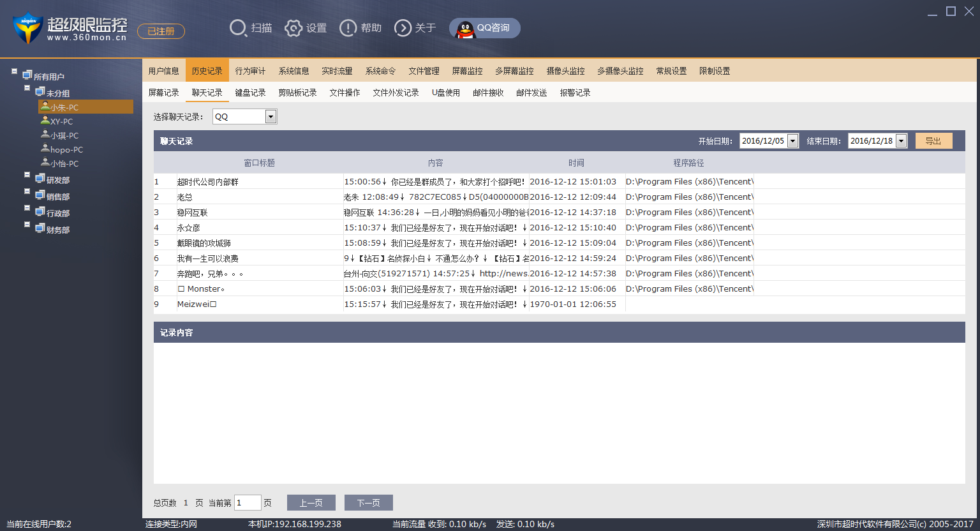Switch to the 用户信息 tab

pos(164,71)
